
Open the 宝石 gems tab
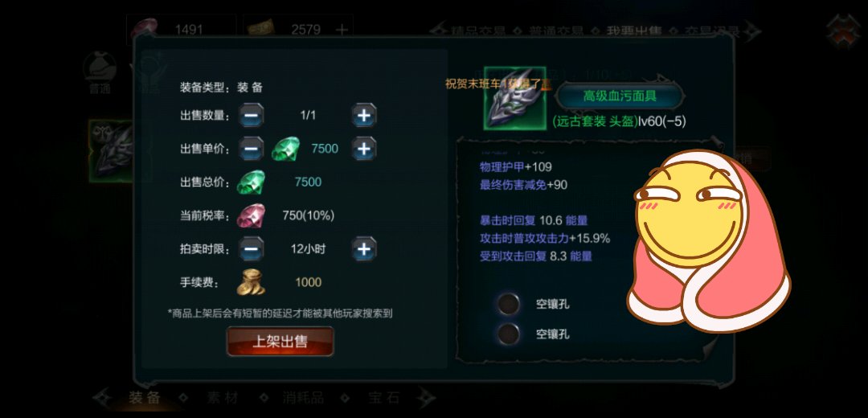pos(384,398)
